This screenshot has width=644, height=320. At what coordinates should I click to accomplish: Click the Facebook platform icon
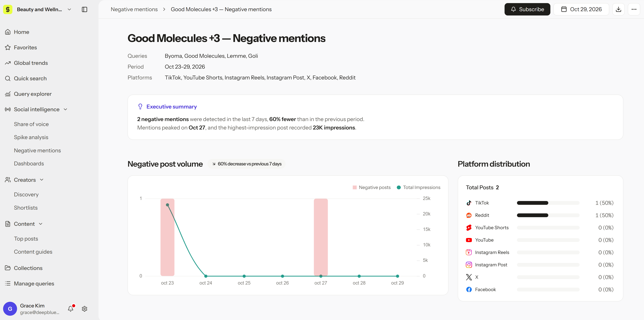click(x=469, y=290)
